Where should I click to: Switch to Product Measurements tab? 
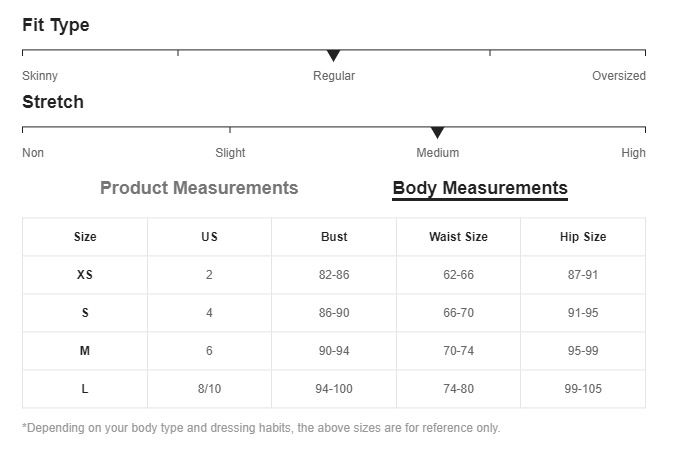[x=199, y=188]
